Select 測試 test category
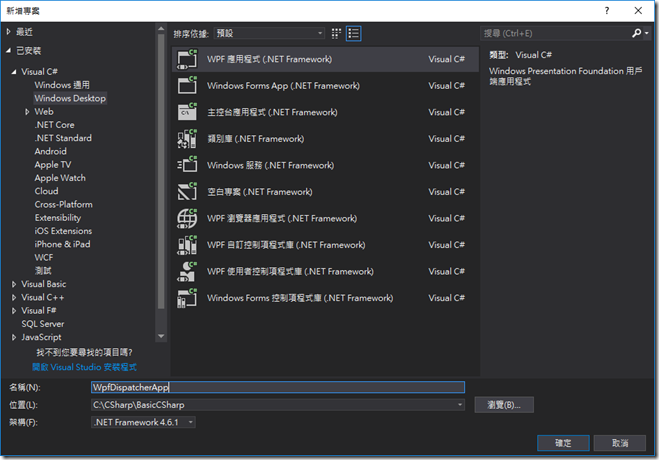The image size is (659, 460). click(x=43, y=271)
